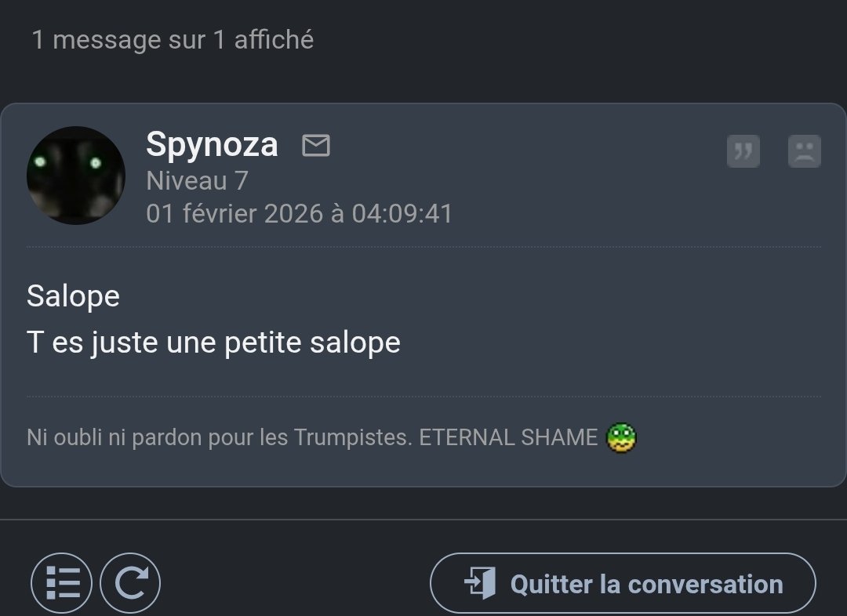Viewport: 847px width, 616px height.
Task: Click the horizontal divider above the bottom buttons
Action: pos(423,520)
